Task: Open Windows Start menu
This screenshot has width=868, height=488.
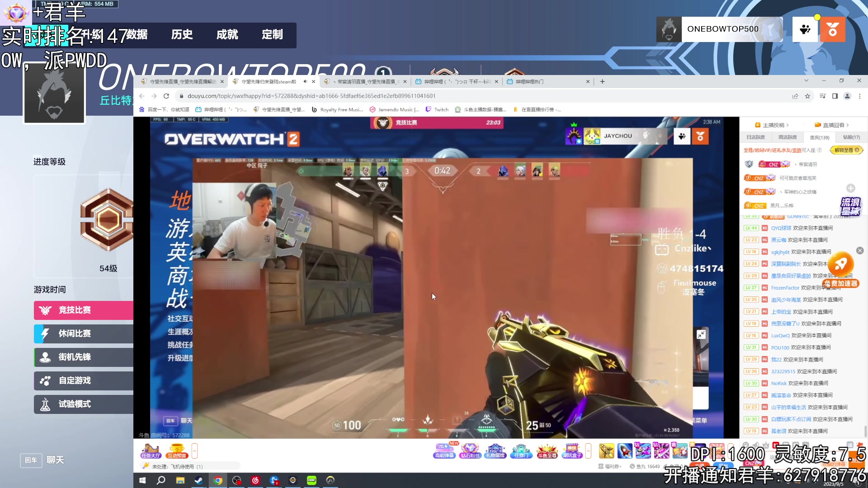Action: coord(142,480)
